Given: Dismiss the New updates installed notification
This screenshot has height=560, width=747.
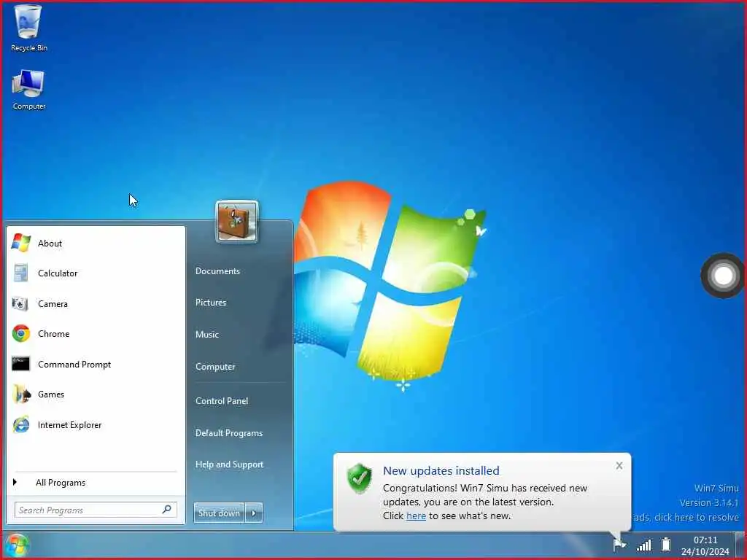Looking at the screenshot, I should click(619, 465).
